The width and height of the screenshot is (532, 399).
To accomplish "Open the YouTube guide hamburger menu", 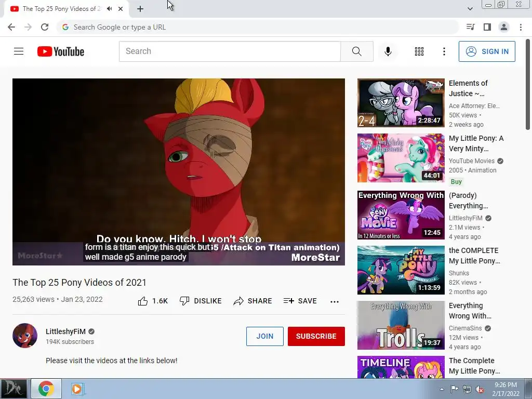I will pos(19,51).
